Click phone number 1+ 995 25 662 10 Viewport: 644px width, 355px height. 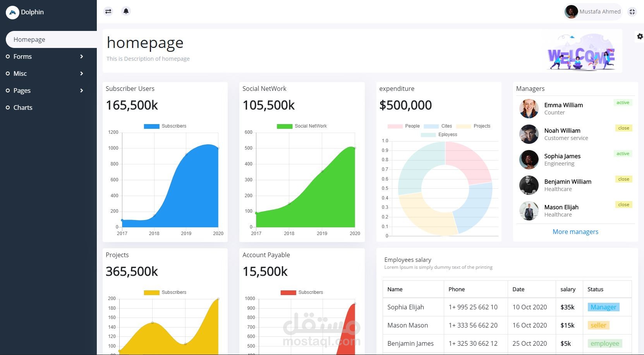[x=473, y=307]
